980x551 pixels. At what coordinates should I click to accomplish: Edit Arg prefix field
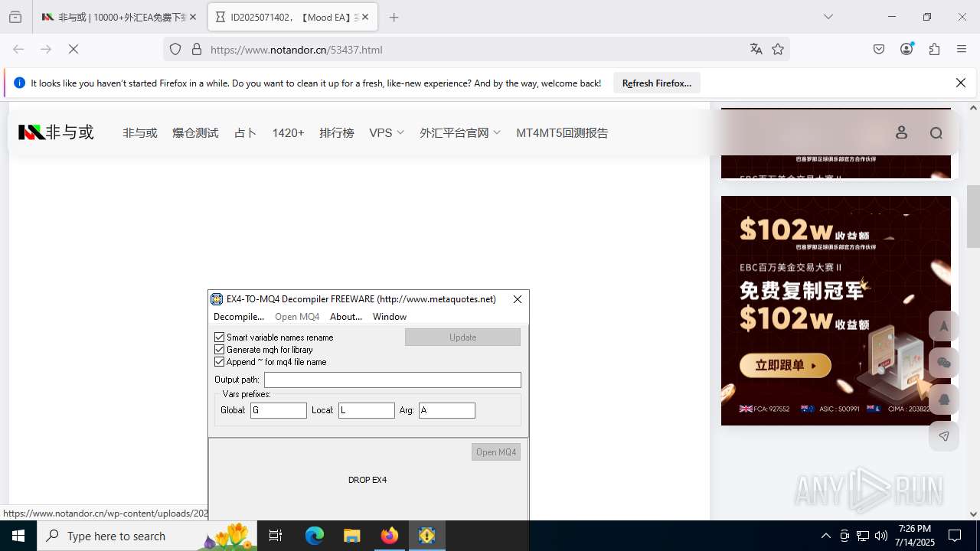point(447,410)
